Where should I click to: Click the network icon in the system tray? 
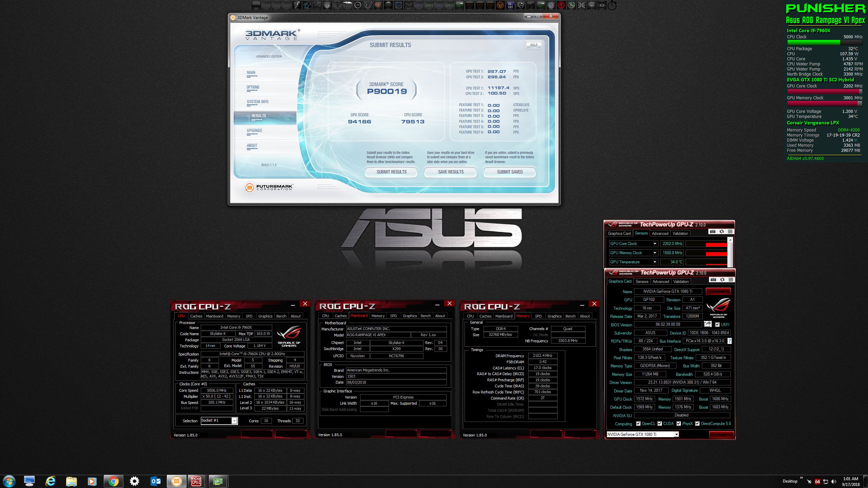click(x=826, y=482)
